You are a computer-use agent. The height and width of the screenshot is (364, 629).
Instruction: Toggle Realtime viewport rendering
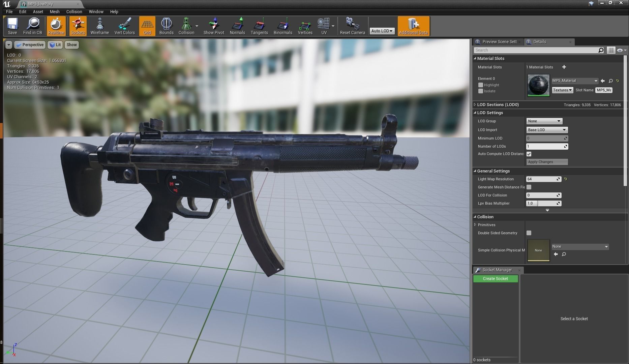pyautogui.click(x=56, y=26)
